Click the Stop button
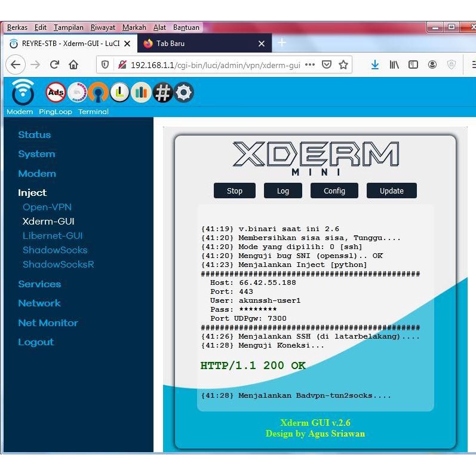476x476 pixels. (x=235, y=191)
